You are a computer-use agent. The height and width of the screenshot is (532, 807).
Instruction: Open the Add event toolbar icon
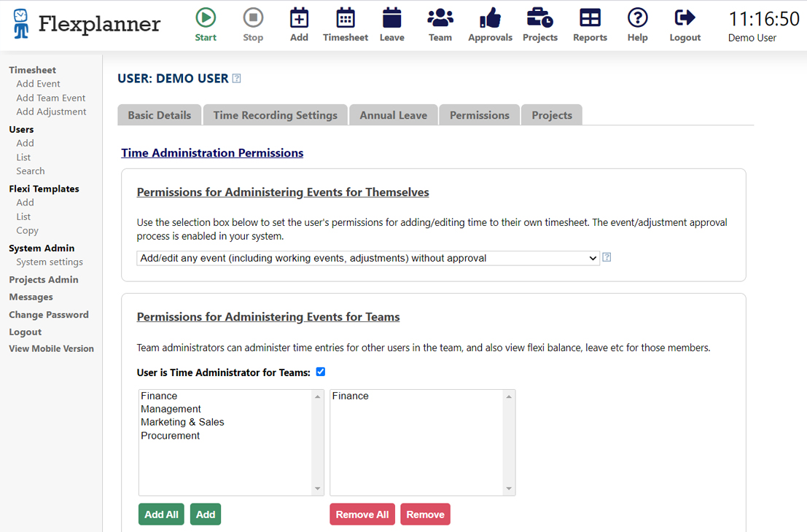(x=299, y=17)
